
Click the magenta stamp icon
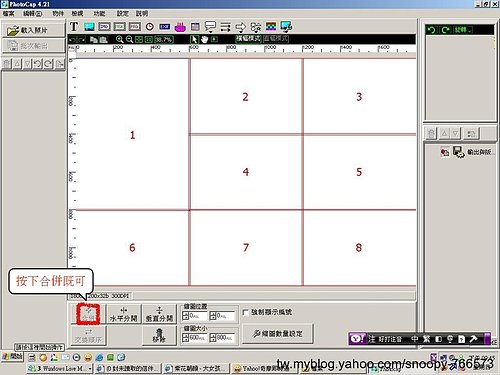[x=180, y=27]
